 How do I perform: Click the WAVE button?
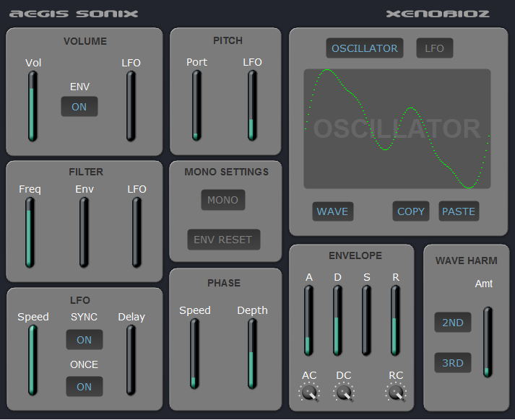333,211
